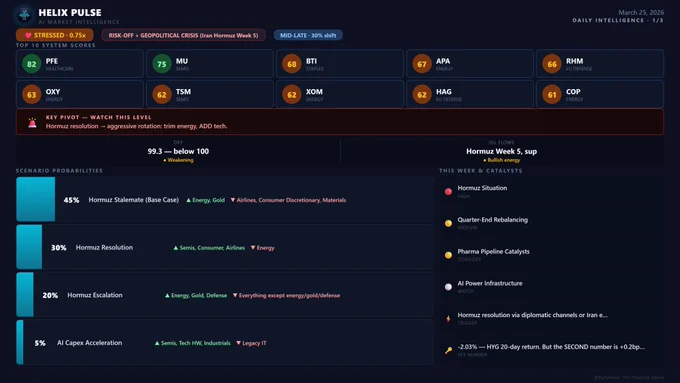680x383 pixels.
Task: Click the 'Hormuz Week 5, sup' oil flows value
Action: pos(501,151)
